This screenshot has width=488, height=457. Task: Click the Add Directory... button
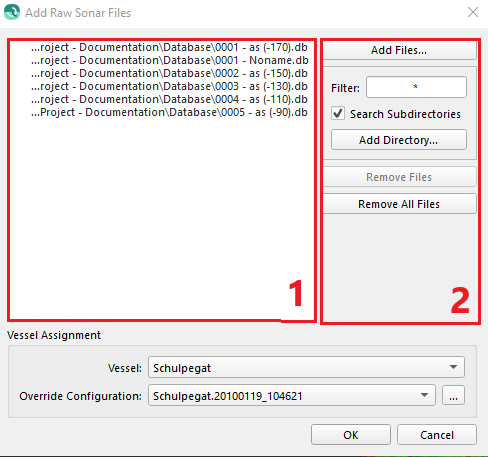click(399, 140)
